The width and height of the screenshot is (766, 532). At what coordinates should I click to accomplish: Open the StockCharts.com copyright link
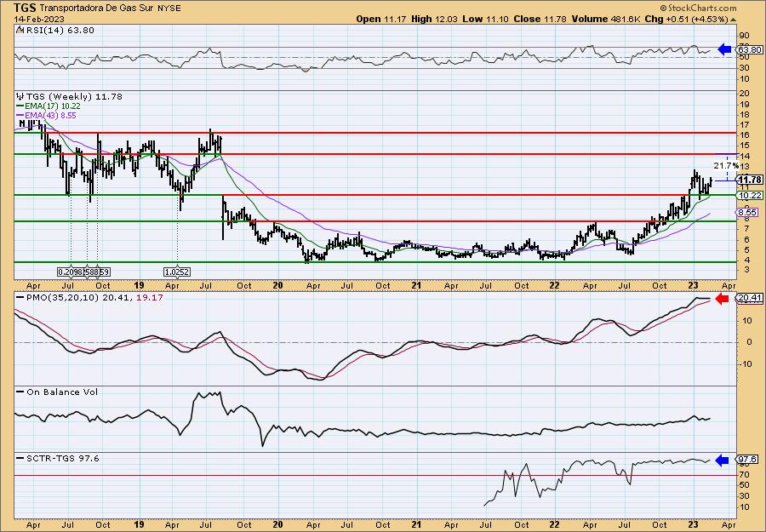[698, 8]
